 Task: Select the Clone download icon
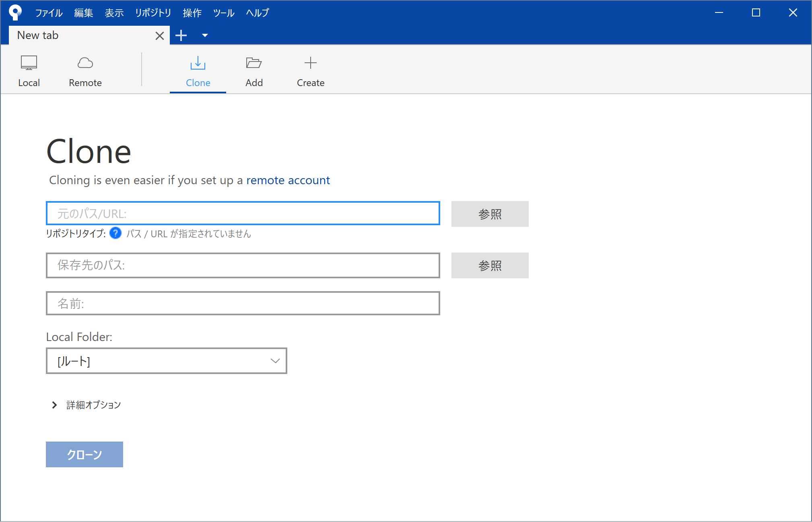point(198,63)
